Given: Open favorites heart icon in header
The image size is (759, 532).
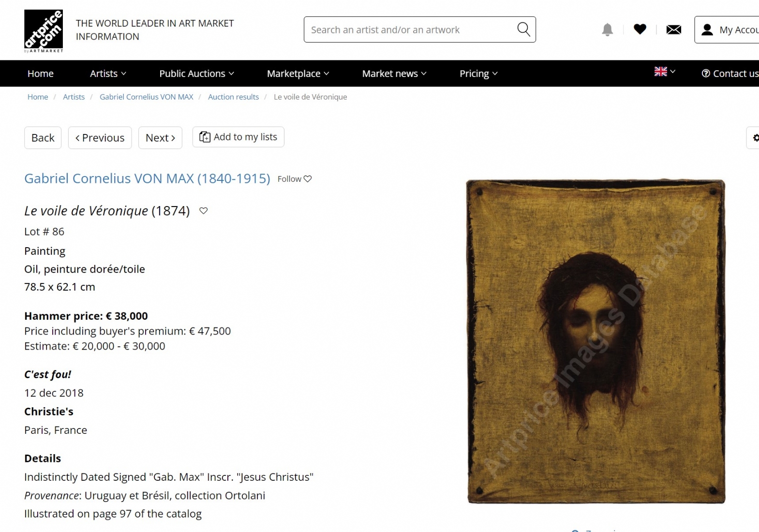Looking at the screenshot, I should click(640, 30).
